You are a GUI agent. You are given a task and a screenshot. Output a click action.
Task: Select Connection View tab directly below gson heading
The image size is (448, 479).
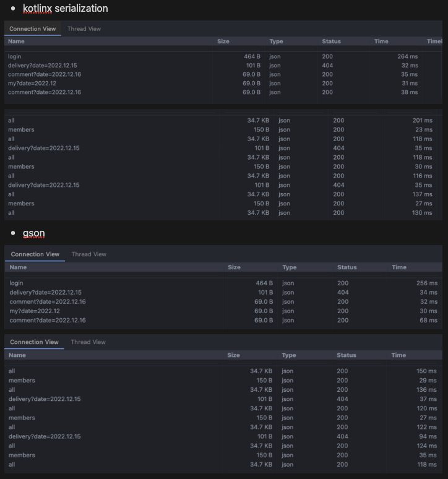pyautogui.click(x=35, y=254)
